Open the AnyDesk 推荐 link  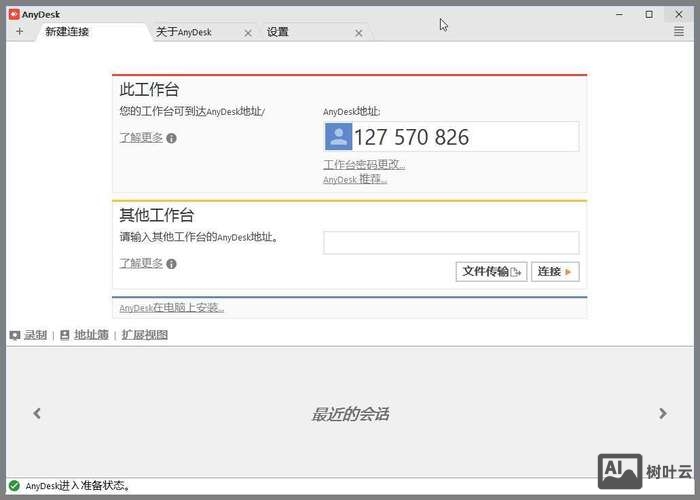coord(355,179)
